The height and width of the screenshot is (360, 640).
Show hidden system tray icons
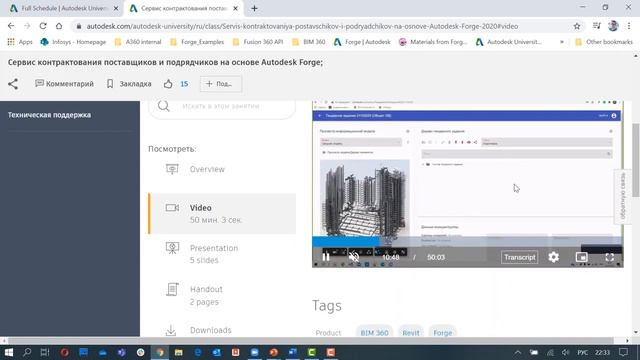click(518, 352)
